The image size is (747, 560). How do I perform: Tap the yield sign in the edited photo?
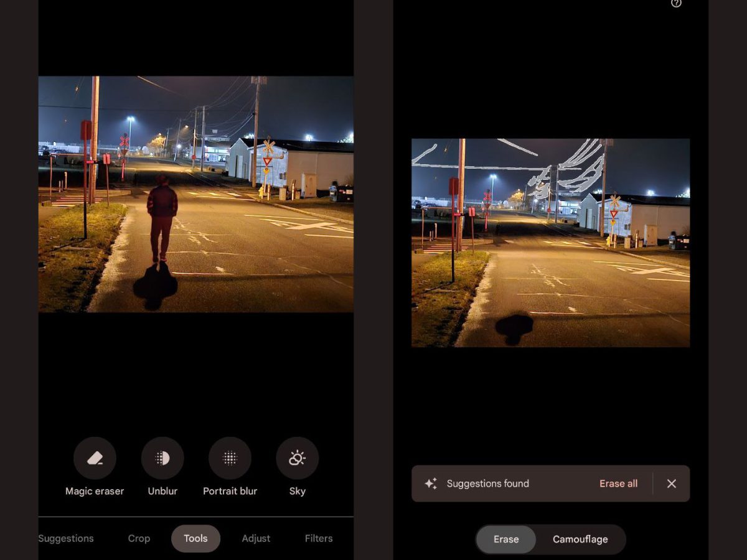click(x=614, y=214)
